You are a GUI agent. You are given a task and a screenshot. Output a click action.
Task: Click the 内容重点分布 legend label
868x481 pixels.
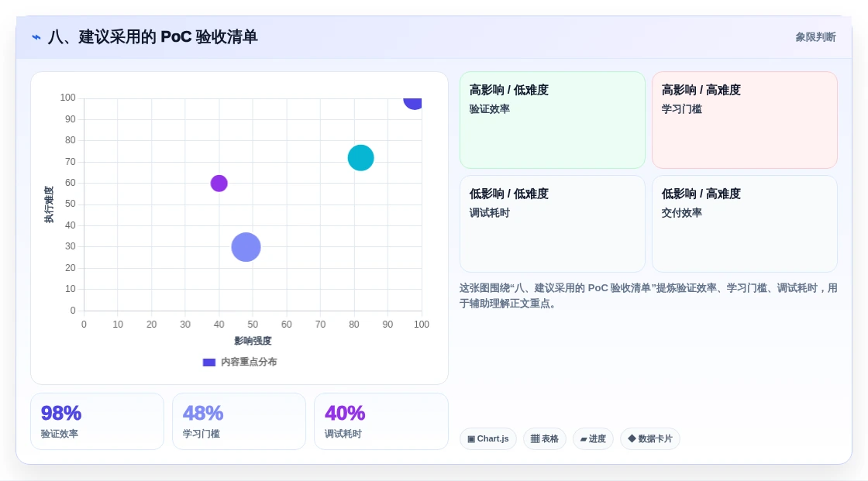point(249,362)
